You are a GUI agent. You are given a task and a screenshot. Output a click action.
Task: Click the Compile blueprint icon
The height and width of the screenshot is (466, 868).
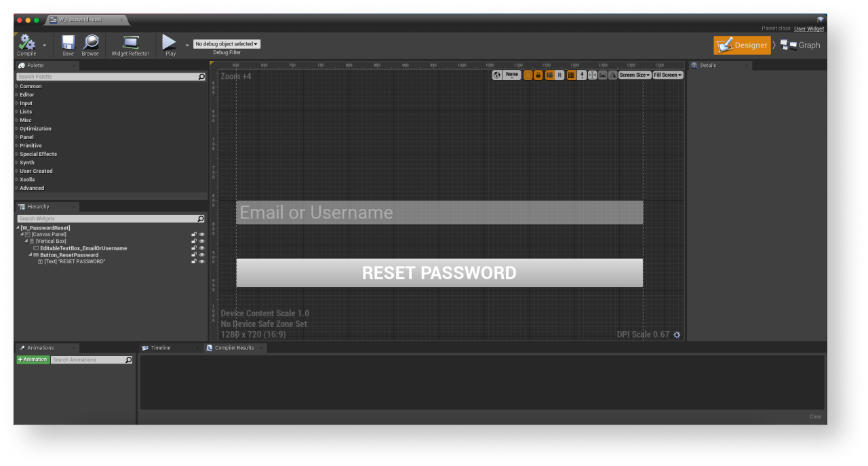27,43
